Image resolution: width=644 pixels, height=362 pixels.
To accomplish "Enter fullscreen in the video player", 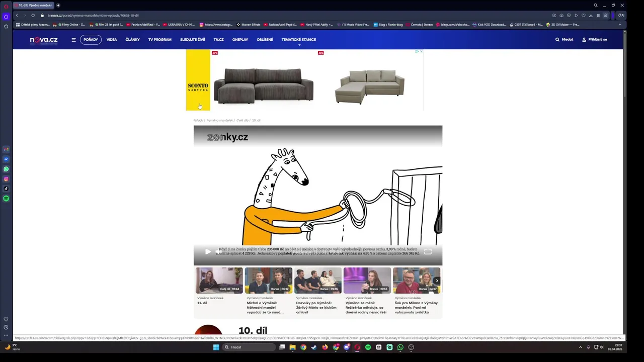I will (428, 251).
